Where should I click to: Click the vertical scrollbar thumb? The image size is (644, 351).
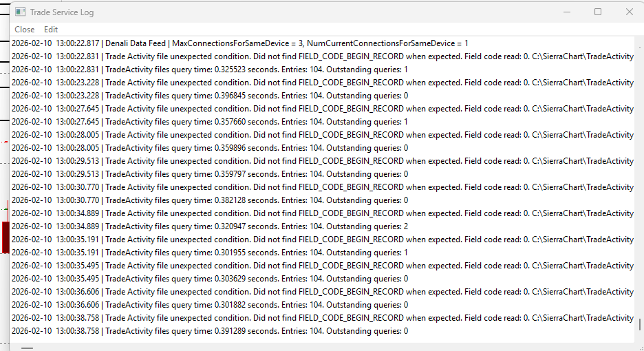(x=639, y=325)
